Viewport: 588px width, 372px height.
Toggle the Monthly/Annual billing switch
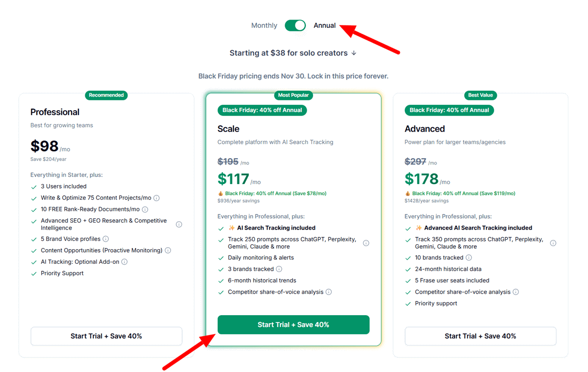295,25
